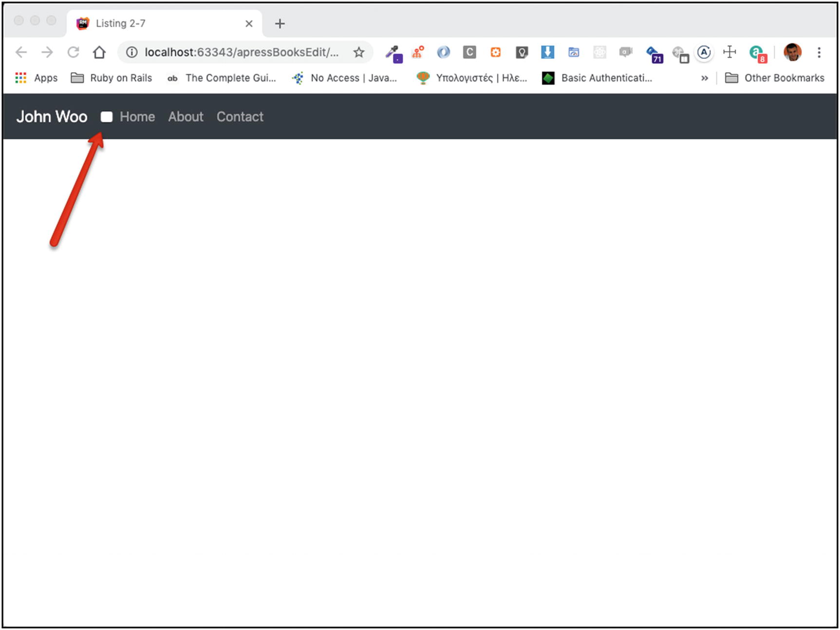Click the gray letter C extension icon
The height and width of the screenshot is (630, 840).
coord(469,52)
